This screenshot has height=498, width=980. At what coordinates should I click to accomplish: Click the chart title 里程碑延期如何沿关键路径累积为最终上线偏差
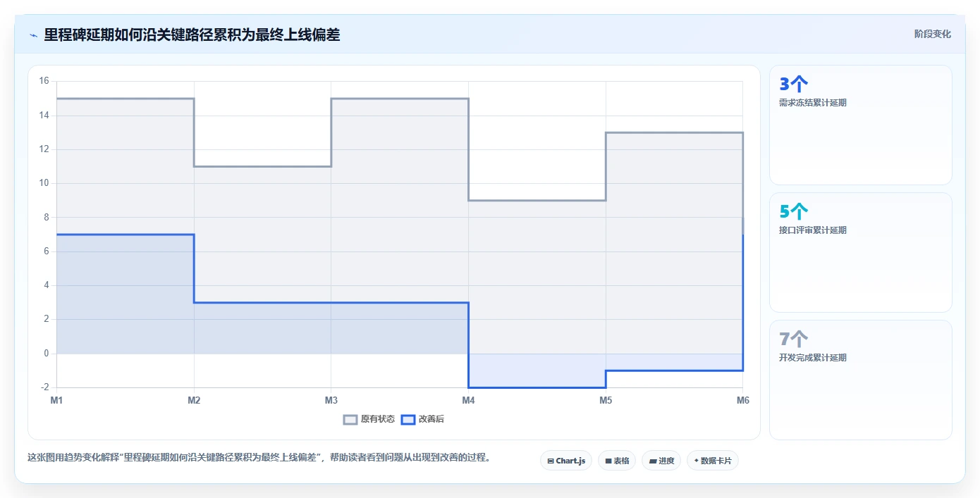tap(192, 35)
